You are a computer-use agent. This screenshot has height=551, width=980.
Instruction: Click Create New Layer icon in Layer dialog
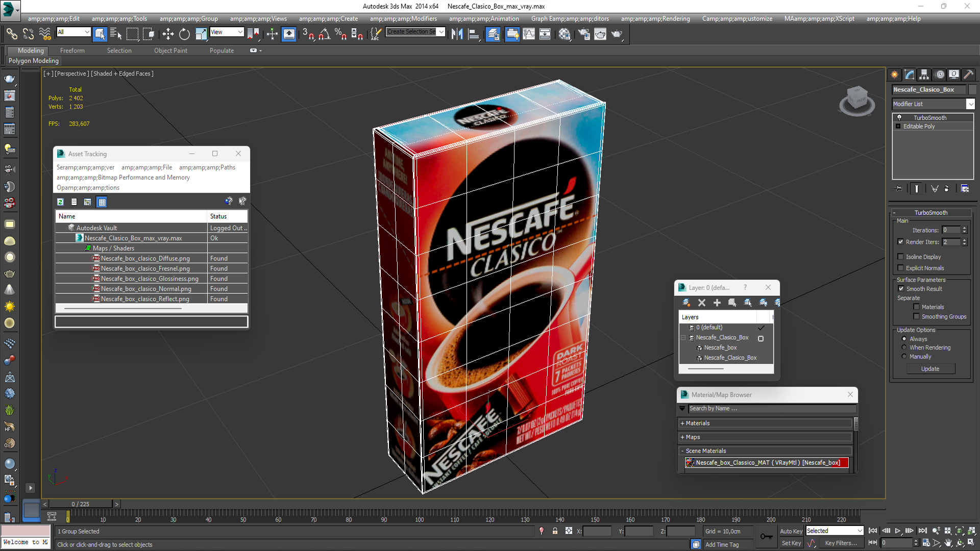click(686, 303)
